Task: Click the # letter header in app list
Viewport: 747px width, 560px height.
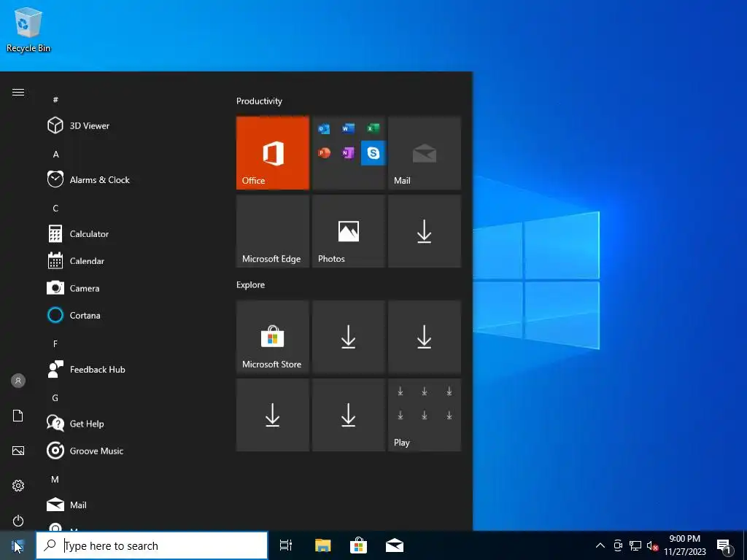Action: pyautogui.click(x=55, y=99)
